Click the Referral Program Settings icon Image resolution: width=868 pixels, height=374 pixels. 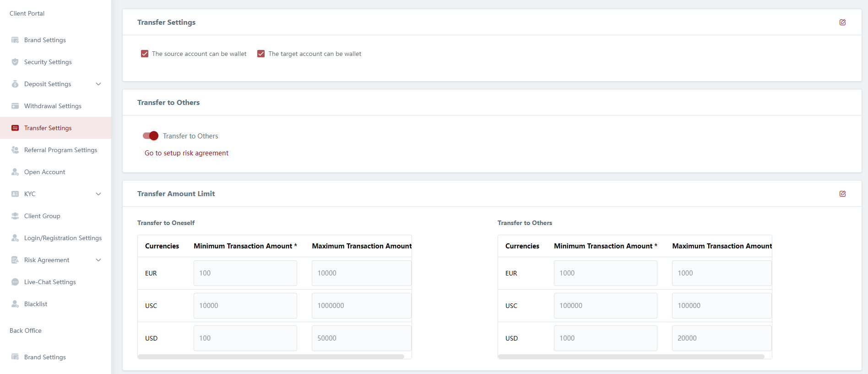coord(15,150)
